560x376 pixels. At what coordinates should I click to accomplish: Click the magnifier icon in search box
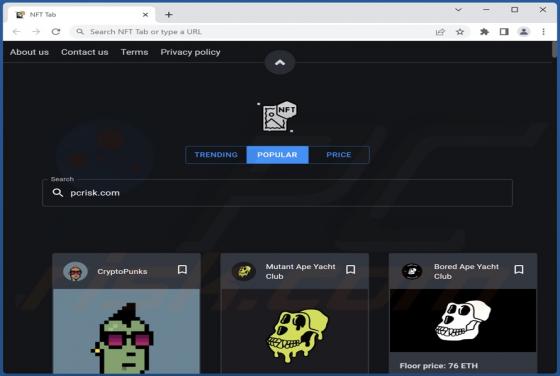58,193
